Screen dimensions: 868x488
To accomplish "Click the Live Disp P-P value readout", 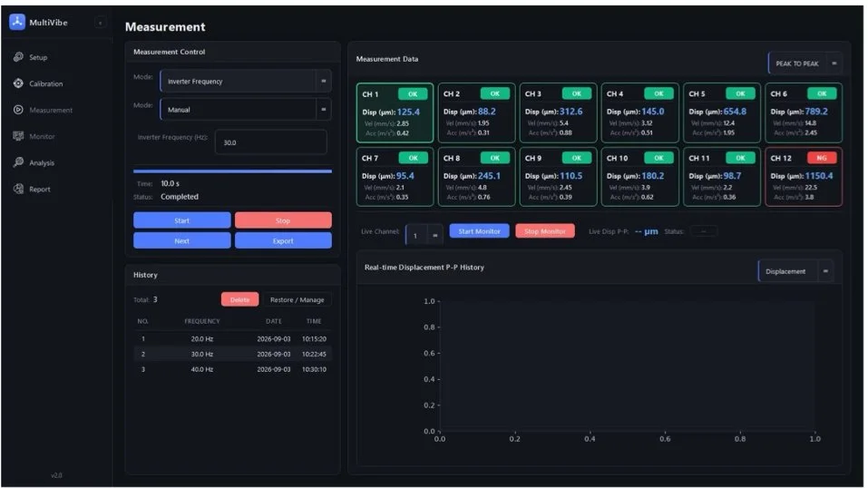I will point(646,231).
